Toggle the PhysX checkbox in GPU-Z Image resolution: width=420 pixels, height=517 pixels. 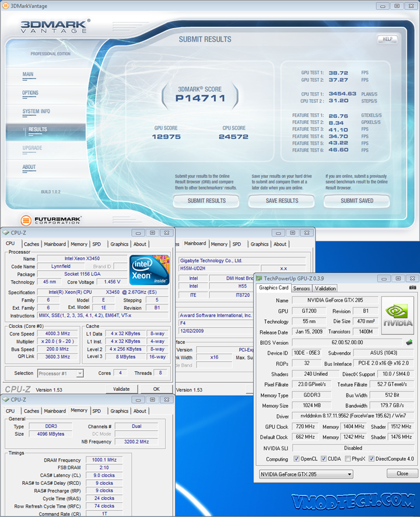348,459
